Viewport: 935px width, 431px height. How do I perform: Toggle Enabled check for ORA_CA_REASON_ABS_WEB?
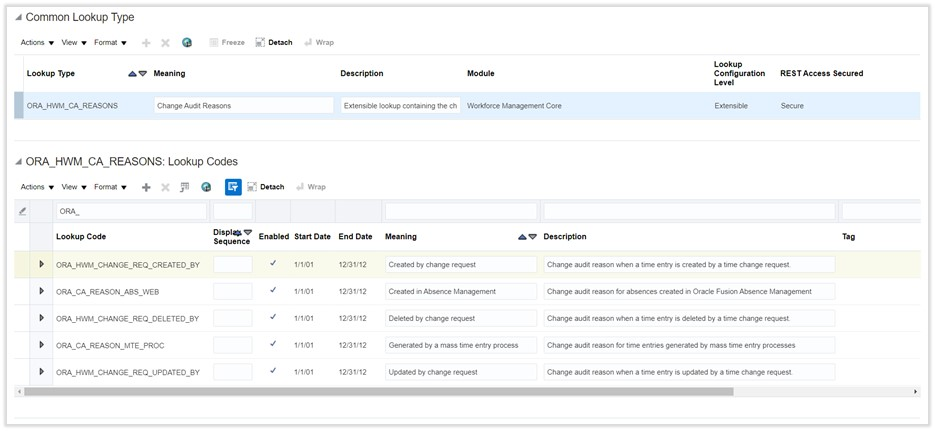point(273,291)
